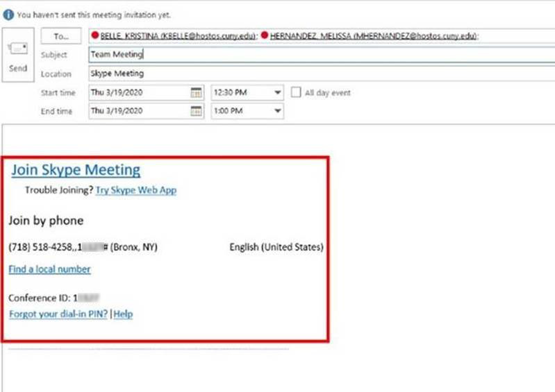Open the Help link
This screenshot has width=555, height=392.
(123, 314)
